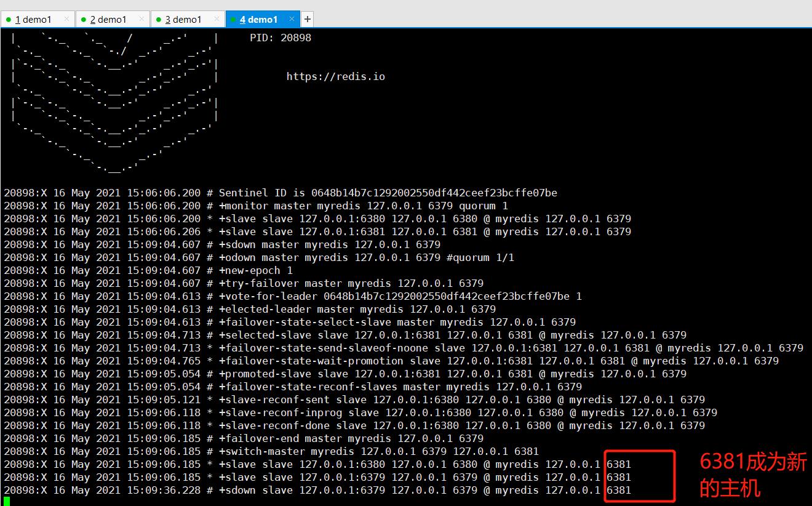Click the +switch-master myredis log line
The image size is (812, 506).
271,451
